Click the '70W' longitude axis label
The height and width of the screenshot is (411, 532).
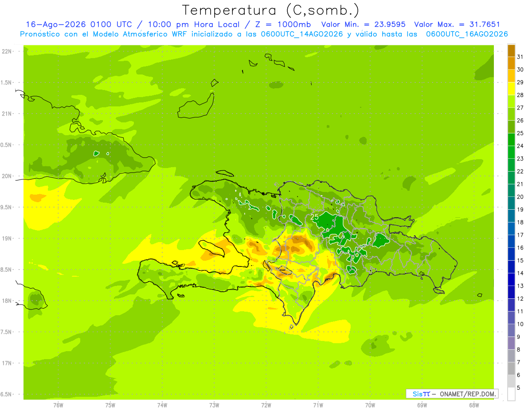point(370,405)
